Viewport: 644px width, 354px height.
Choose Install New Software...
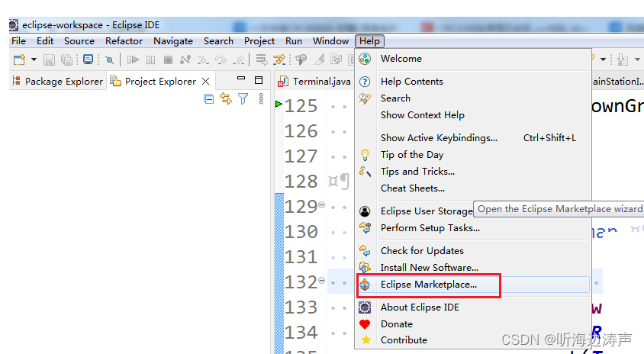tap(473, 268)
